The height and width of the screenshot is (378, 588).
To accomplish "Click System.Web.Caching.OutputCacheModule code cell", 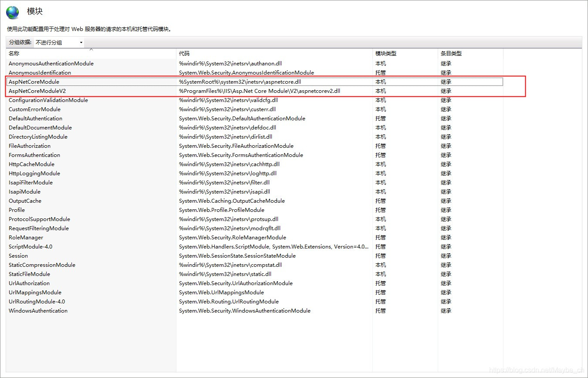I will click(232, 201).
